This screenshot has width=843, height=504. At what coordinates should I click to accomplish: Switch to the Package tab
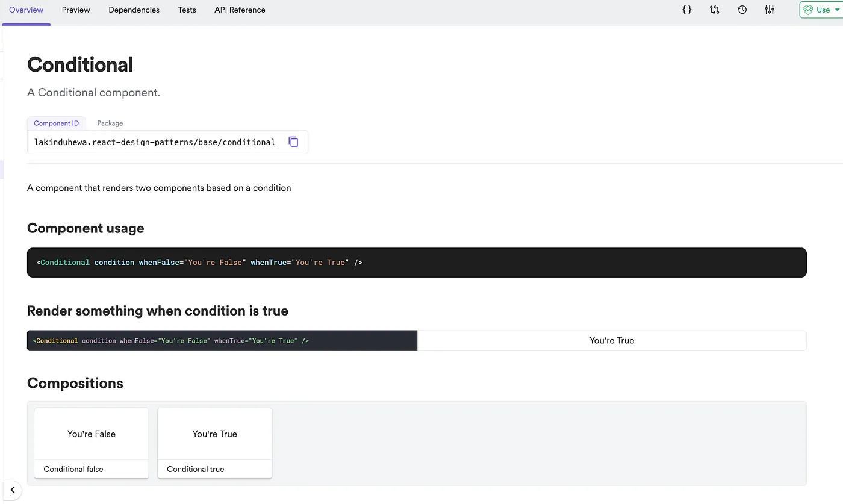(110, 123)
